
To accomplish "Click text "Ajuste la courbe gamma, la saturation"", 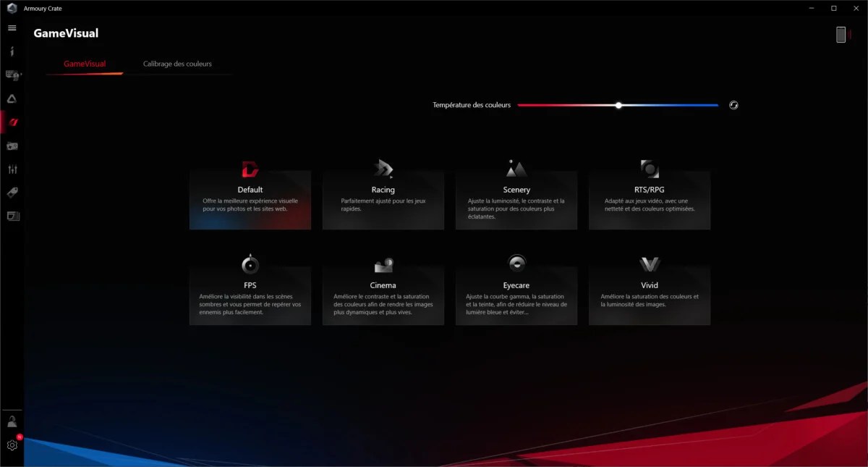I will pos(516,296).
